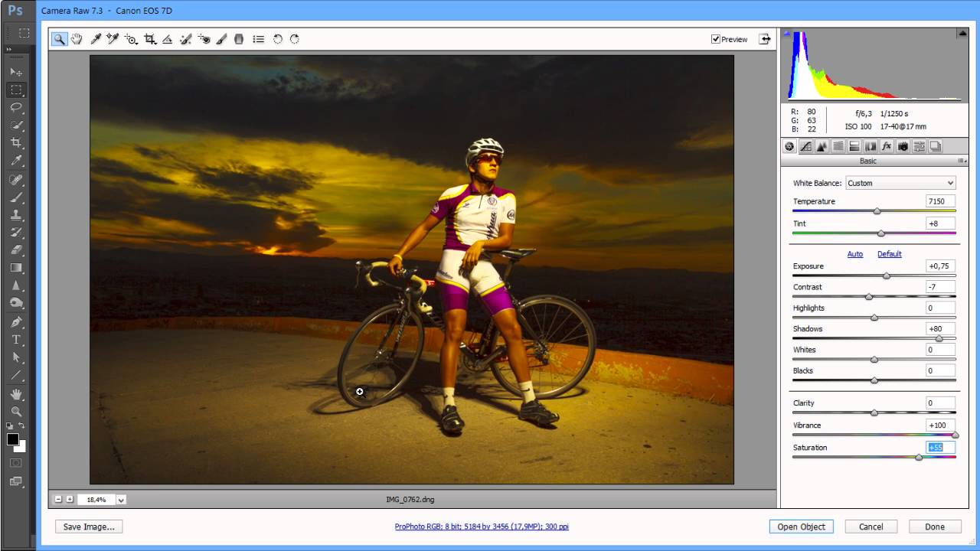Image resolution: width=980 pixels, height=551 pixels.
Task: Select Photoshop Gradient tool in left toolbar
Action: click(16, 268)
